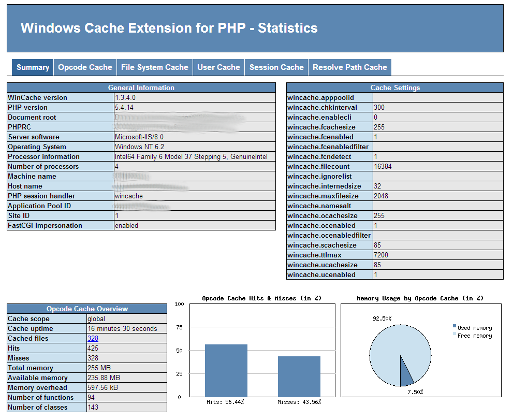Click the 'wincache.fcenabledfilter' setting name
This screenshot has width=513, height=420.
click(x=328, y=147)
